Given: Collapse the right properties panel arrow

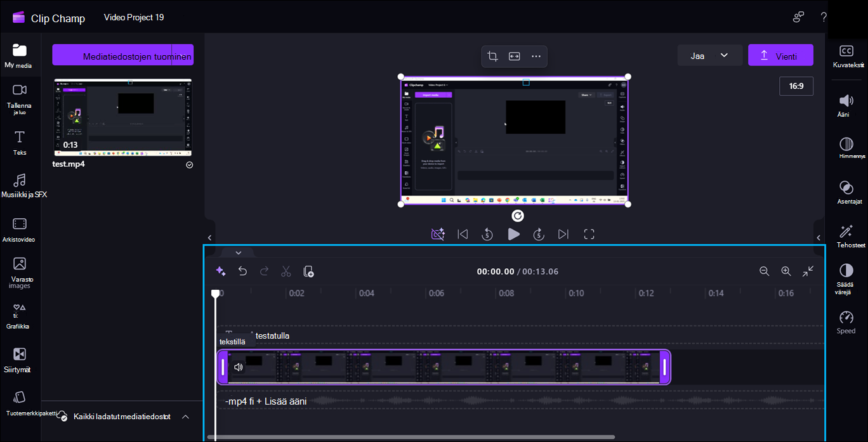Looking at the screenshot, I should point(819,238).
